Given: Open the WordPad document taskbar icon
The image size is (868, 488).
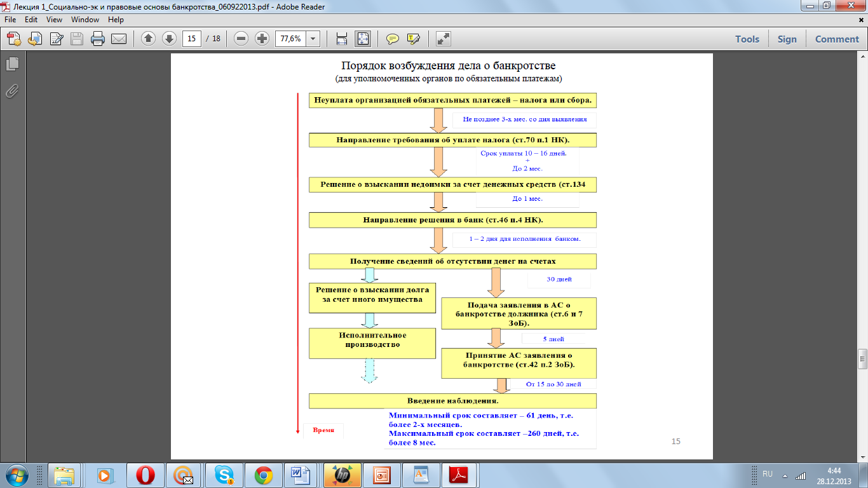Looking at the screenshot, I should pyautogui.click(x=422, y=475).
